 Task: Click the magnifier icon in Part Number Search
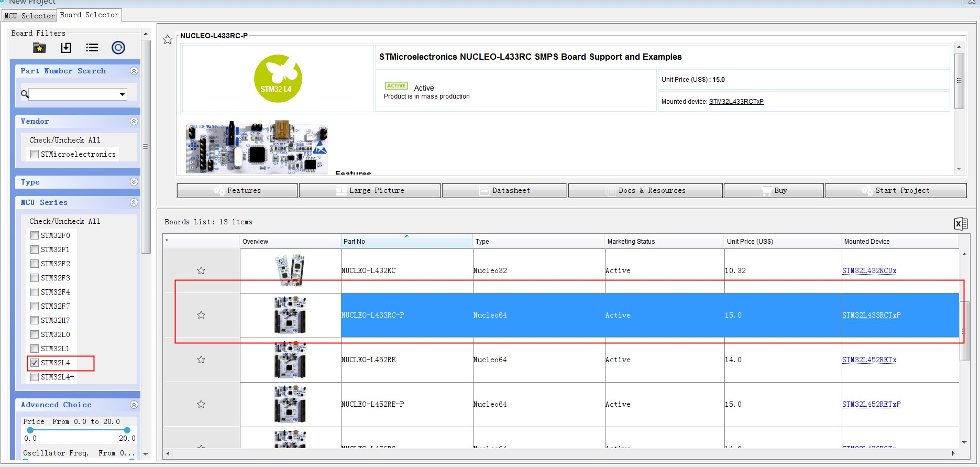[x=24, y=94]
